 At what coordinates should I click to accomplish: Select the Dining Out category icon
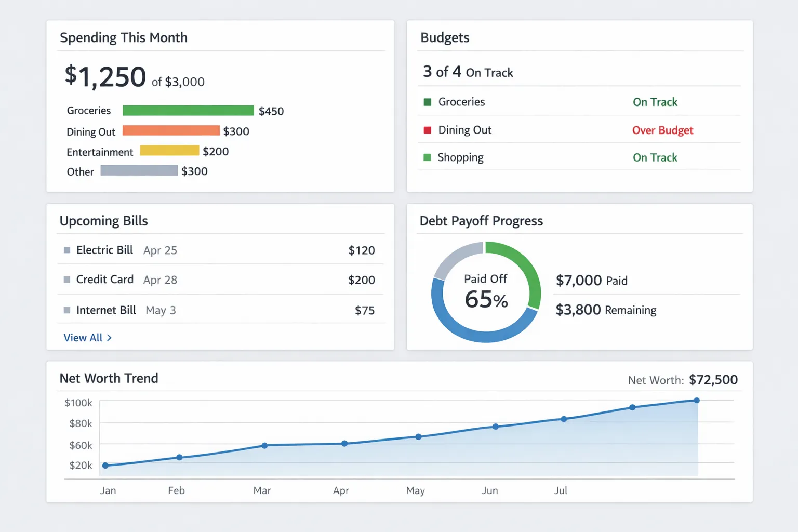point(427,130)
